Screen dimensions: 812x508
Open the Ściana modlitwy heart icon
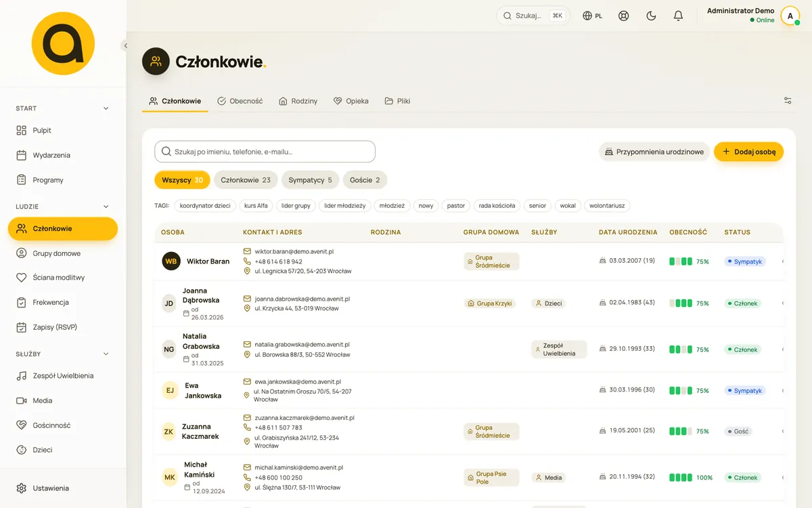tap(21, 278)
